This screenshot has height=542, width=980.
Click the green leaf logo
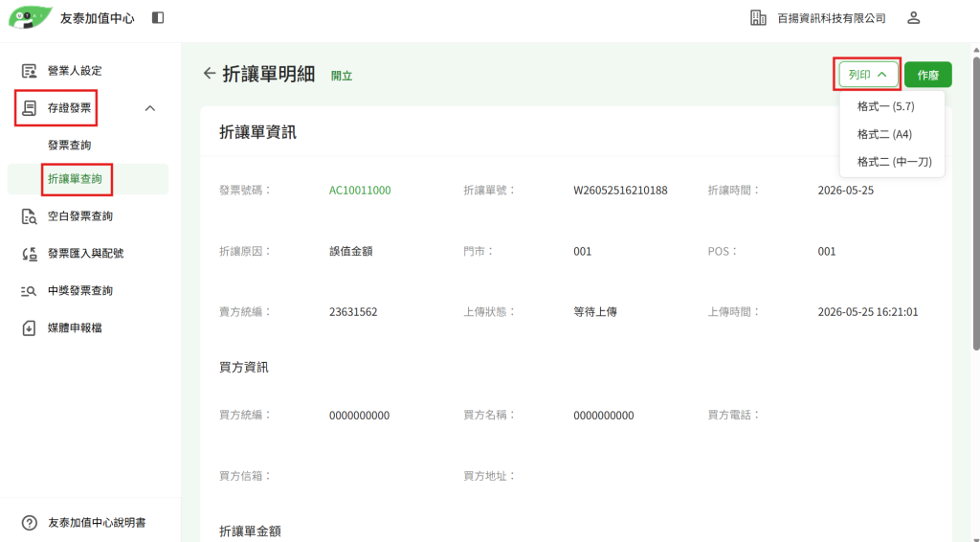pos(30,17)
